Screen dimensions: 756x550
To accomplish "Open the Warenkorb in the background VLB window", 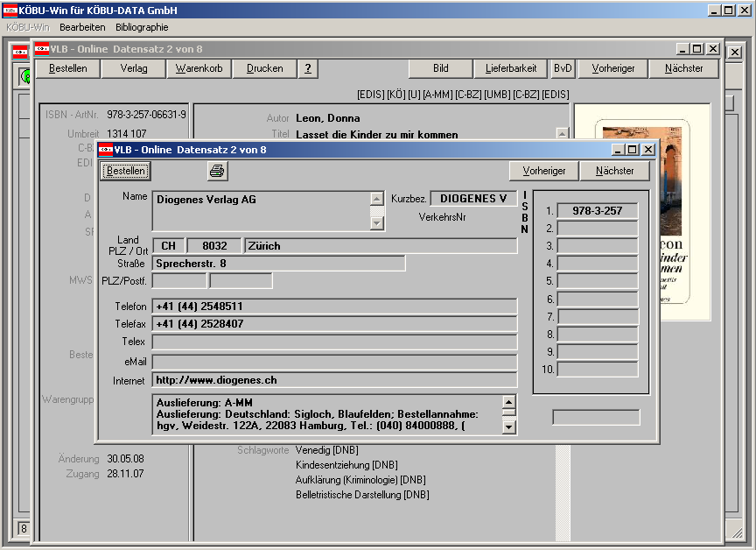I will click(199, 68).
